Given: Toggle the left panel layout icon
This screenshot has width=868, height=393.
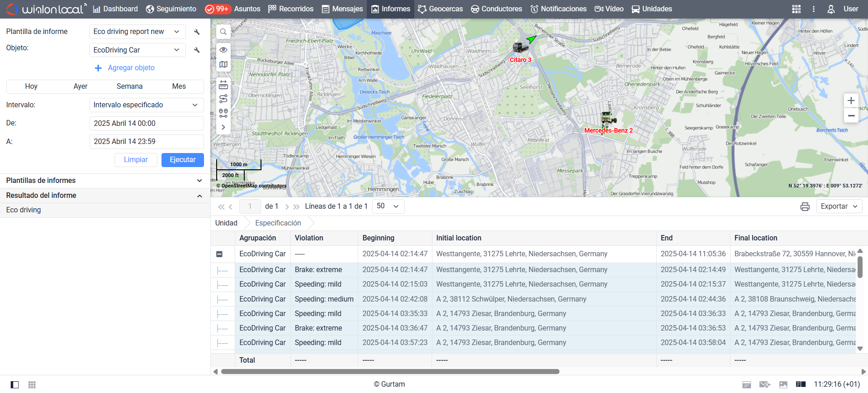Looking at the screenshot, I should (x=15, y=385).
